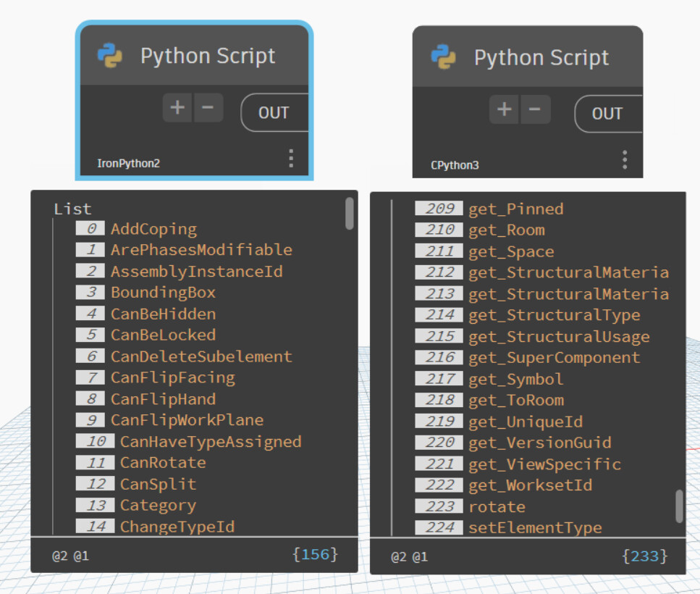This screenshot has width=700, height=594.
Task: Select get_Symbol entry at index 217
Action: [x=515, y=379]
